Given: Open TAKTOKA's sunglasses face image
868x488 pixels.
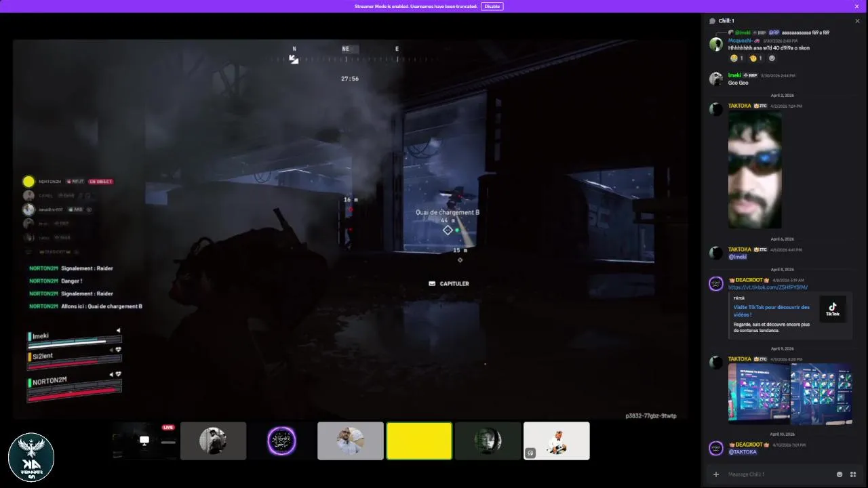Looking at the screenshot, I should pos(755,170).
